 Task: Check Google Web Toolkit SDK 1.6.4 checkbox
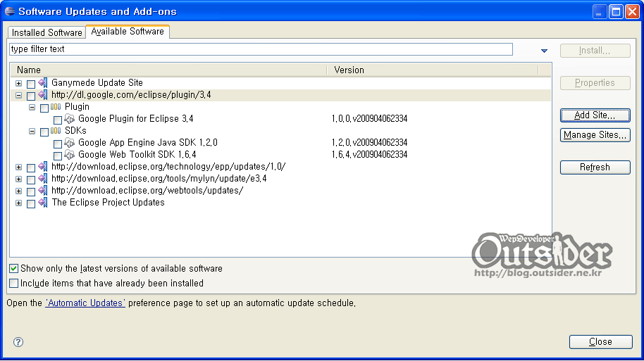click(x=58, y=156)
